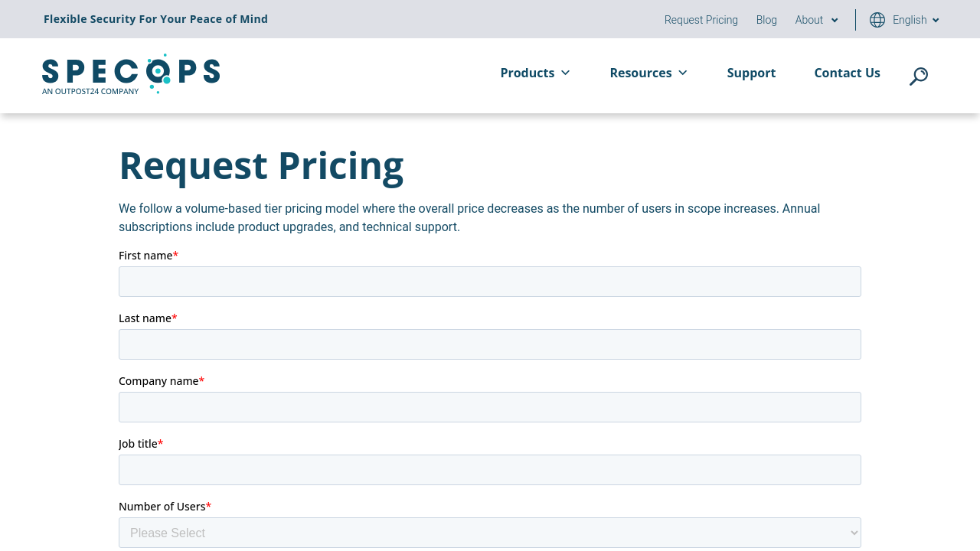Open the About dropdown arrow
The image size is (980, 551).
pos(835,21)
